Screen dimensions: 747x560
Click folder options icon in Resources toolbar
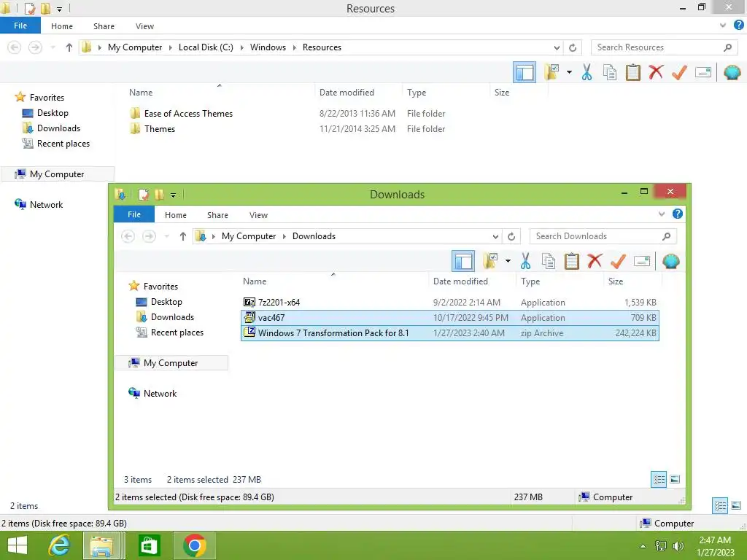(x=551, y=72)
